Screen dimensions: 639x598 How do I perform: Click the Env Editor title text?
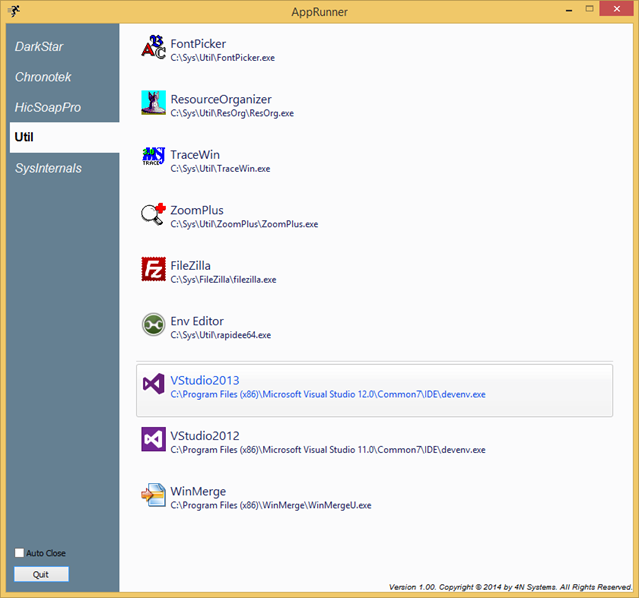(x=197, y=321)
